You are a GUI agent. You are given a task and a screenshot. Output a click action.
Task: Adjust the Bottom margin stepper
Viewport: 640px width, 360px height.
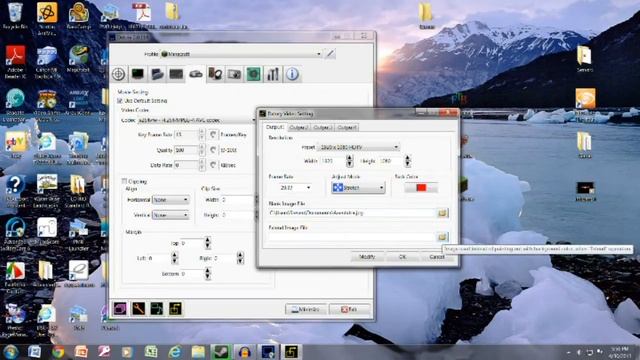(x=208, y=274)
